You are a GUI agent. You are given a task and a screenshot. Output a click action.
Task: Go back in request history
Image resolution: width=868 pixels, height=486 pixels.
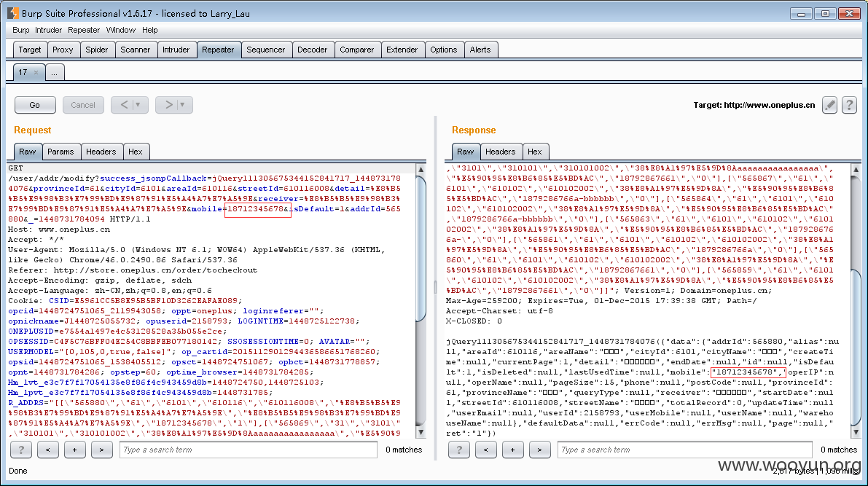(x=124, y=105)
